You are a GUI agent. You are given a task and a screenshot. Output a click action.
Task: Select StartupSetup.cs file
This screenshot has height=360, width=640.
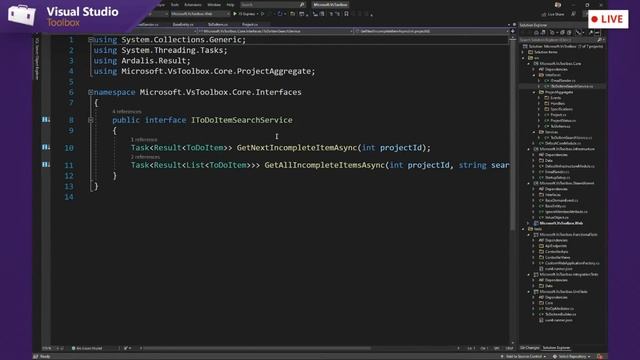(x=557, y=178)
